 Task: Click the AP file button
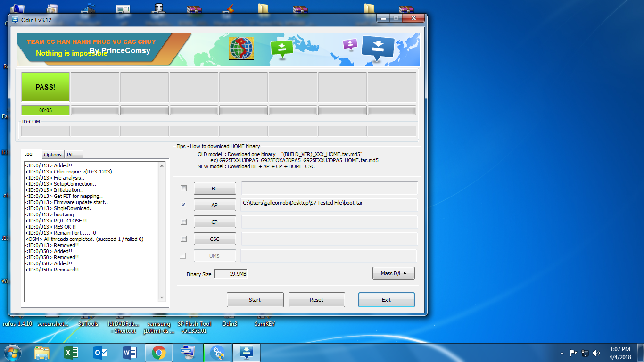[x=215, y=205]
